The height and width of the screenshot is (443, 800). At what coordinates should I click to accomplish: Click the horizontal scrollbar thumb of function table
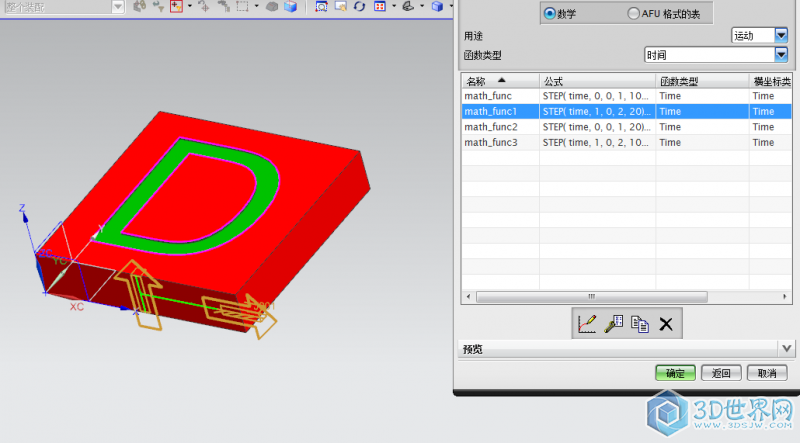[x=591, y=297]
